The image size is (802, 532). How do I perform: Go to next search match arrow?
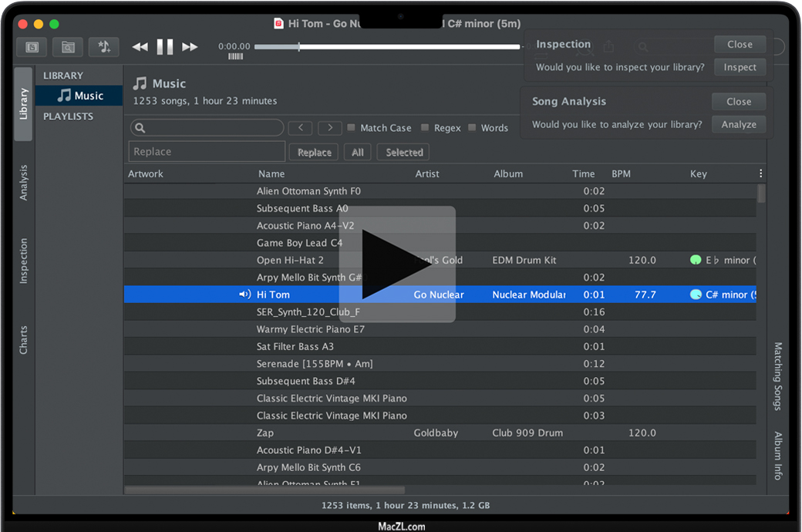pyautogui.click(x=329, y=128)
